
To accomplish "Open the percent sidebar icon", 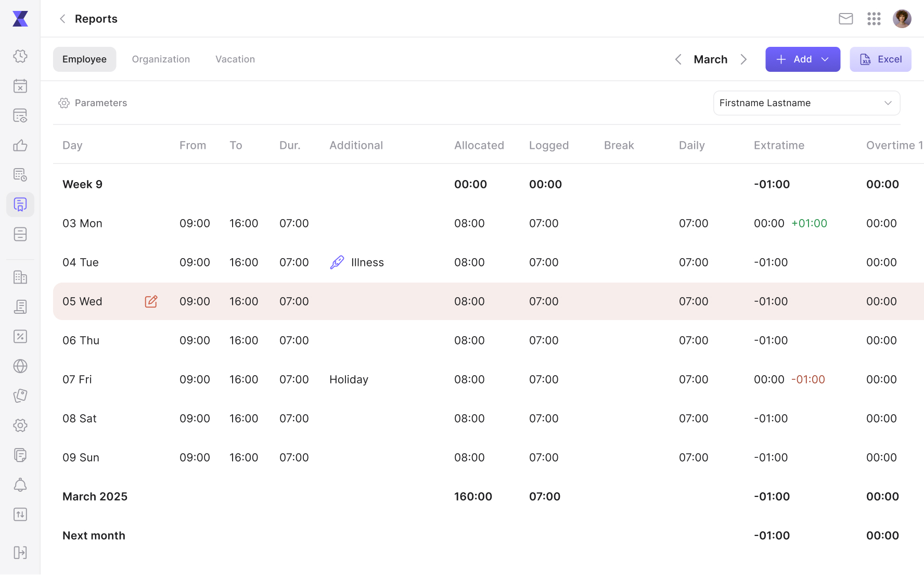I will (x=20, y=336).
